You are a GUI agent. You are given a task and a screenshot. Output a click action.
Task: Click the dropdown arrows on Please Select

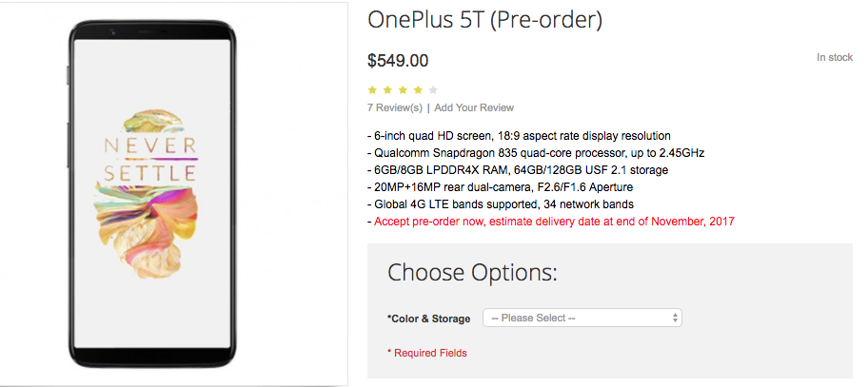675,318
